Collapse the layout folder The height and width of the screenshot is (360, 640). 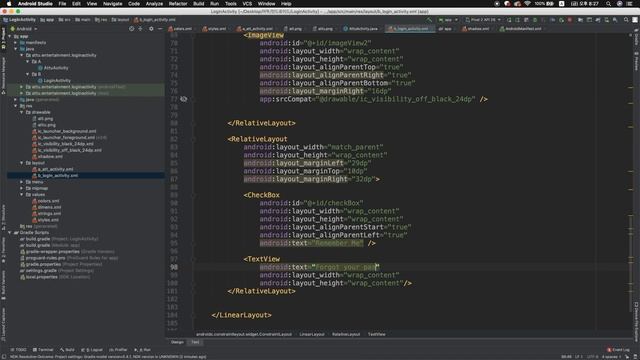pyautogui.click(x=22, y=163)
